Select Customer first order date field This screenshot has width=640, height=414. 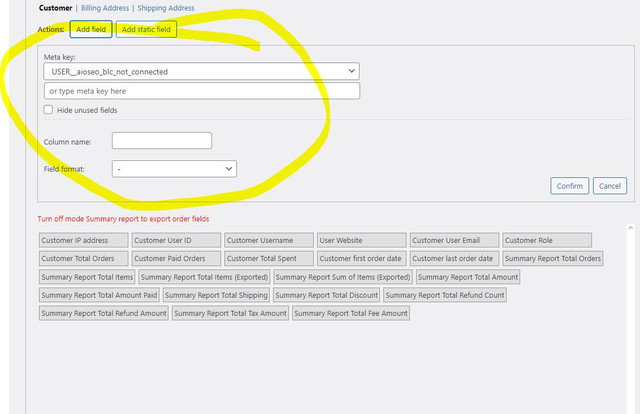(x=362, y=258)
